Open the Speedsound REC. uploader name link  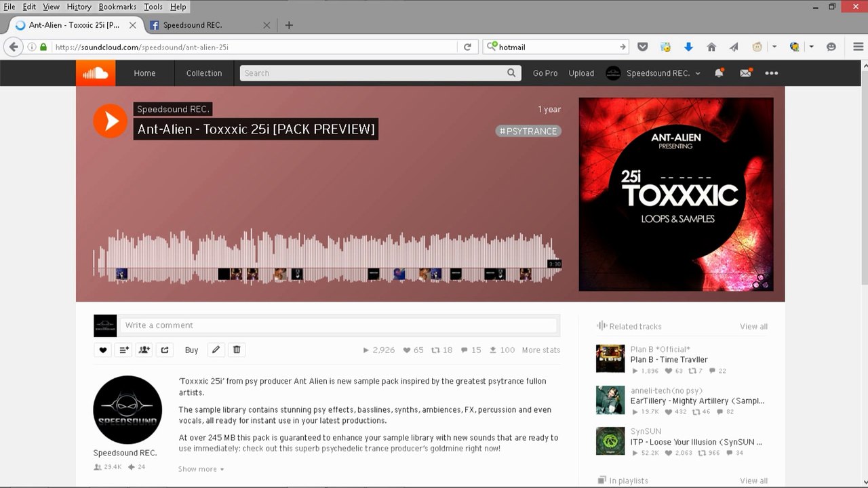[x=173, y=109]
